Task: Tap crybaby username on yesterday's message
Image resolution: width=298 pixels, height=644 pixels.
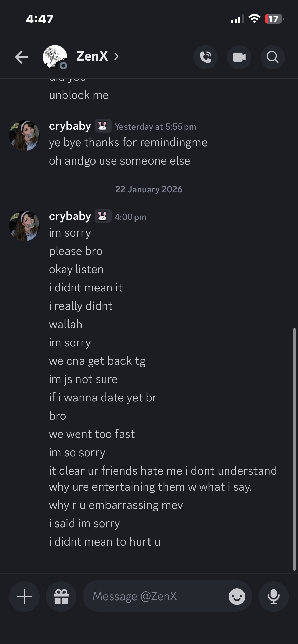Action: pos(70,126)
